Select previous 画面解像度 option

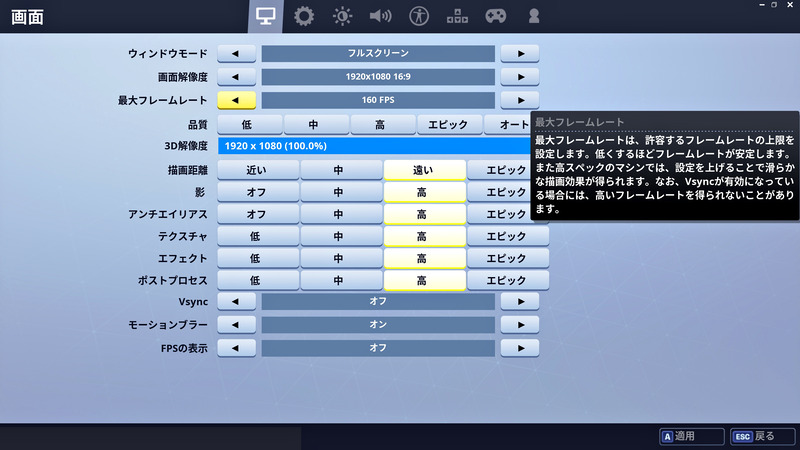pyautogui.click(x=236, y=77)
